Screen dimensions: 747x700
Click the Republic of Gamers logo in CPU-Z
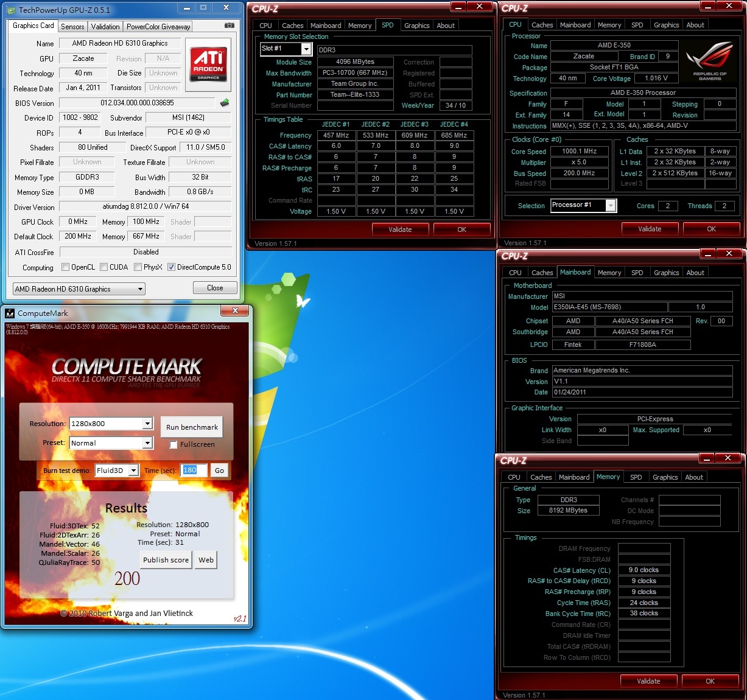coord(710,61)
